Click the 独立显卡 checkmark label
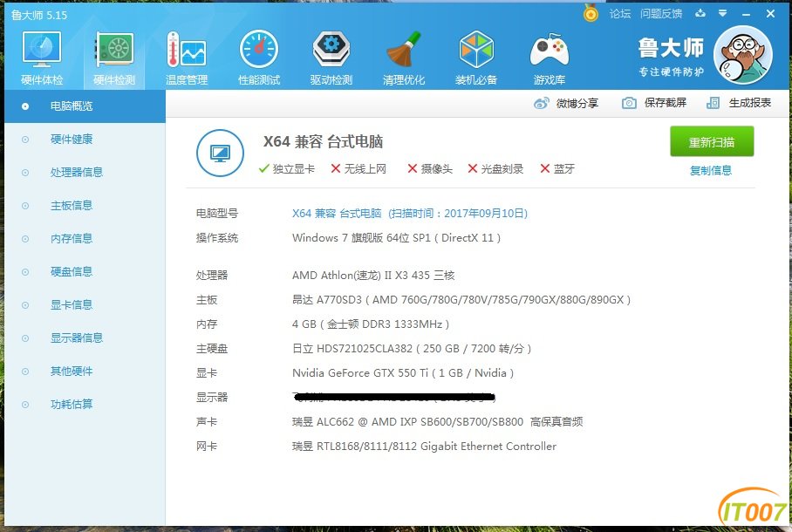Image resolution: width=792 pixels, height=532 pixels. 286,168
